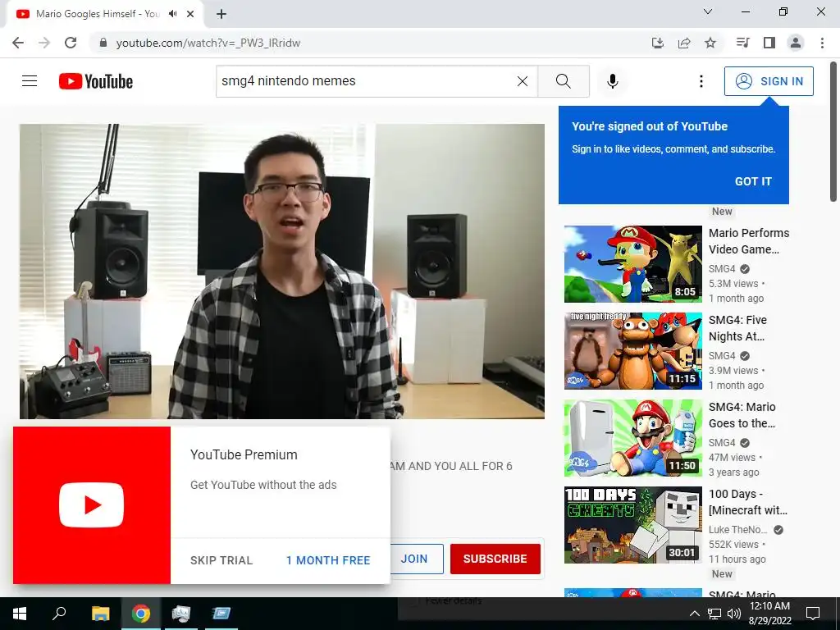Image resolution: width=840 pixels, height=630 pixels.
Task: Open the 'SMG4: Five Nights At...' title
Action: click(x=737, y=328)
